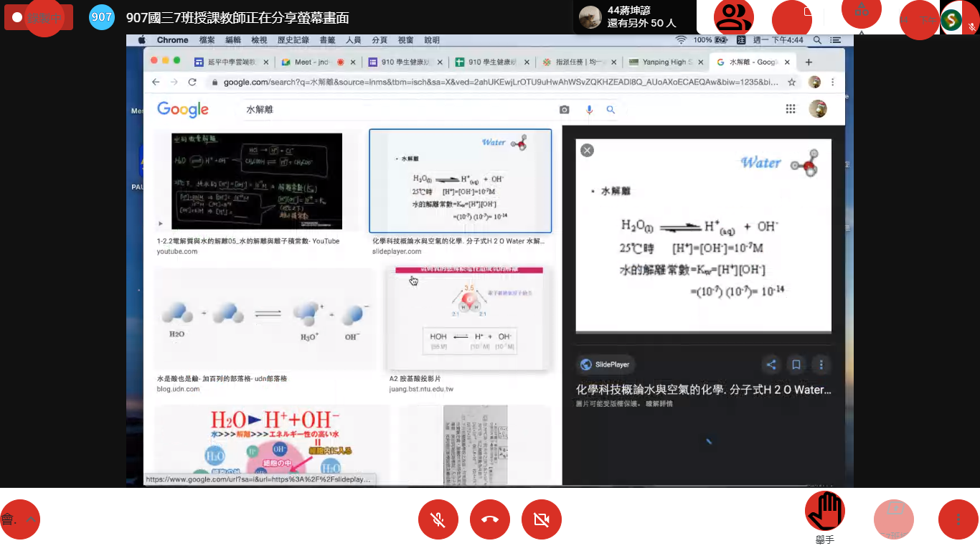Click the SlidePlayer source chip
The image size is (980, 551).
(605, 364)
